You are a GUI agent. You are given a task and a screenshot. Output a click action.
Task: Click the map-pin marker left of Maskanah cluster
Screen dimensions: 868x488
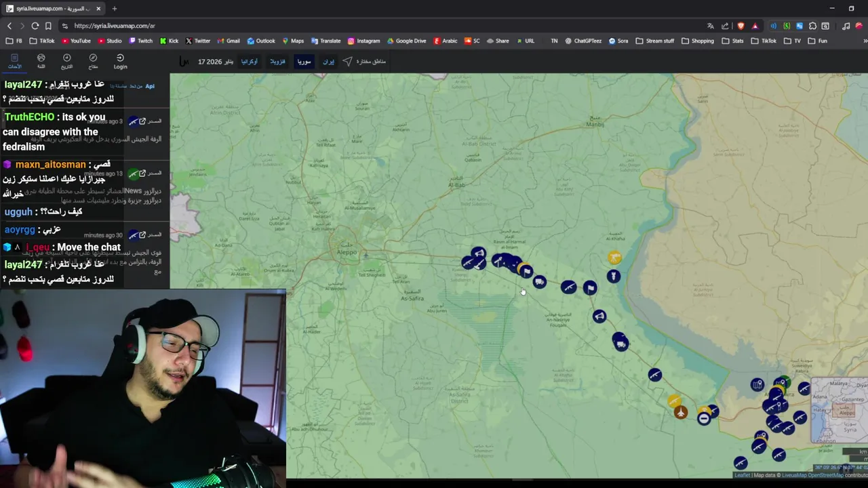coord(757,385)
